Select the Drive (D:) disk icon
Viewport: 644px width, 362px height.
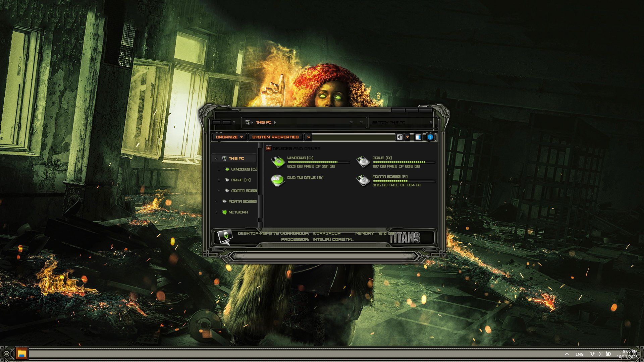363,162
